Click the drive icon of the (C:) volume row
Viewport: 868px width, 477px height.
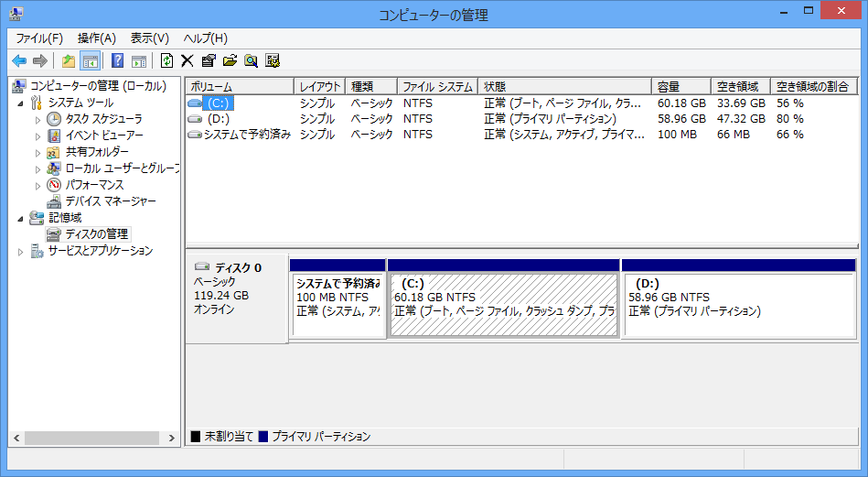(195, 103)
